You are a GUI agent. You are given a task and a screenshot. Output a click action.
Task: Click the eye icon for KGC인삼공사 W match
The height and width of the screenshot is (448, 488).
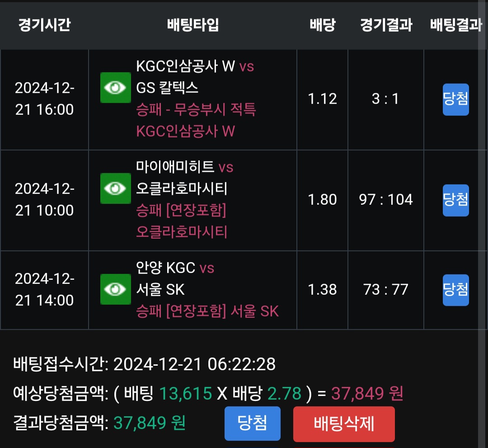click(115, 88)
